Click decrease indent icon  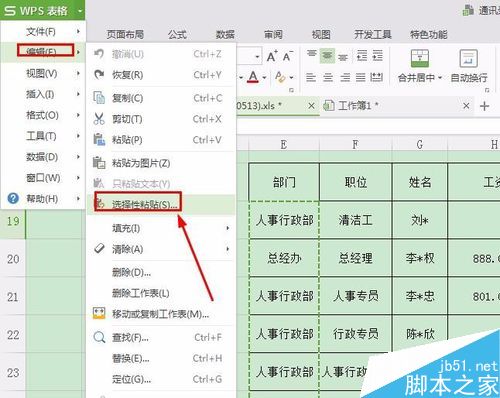(362, 56)
